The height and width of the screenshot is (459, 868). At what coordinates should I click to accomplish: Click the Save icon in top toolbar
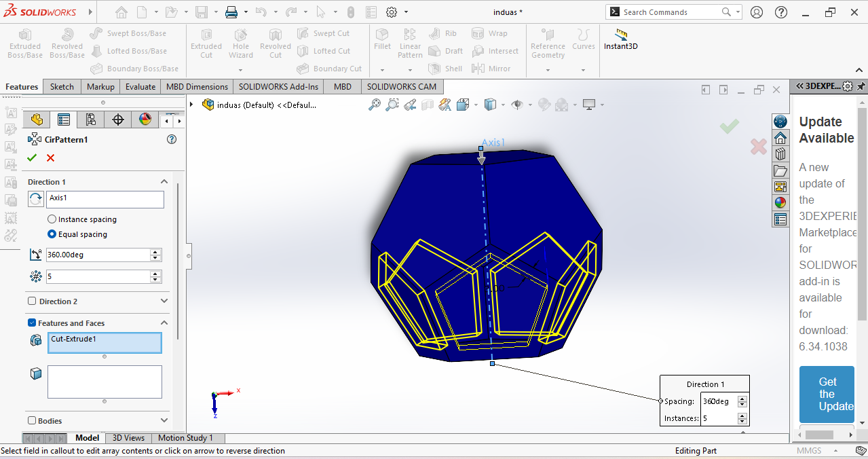click(202, 12)
